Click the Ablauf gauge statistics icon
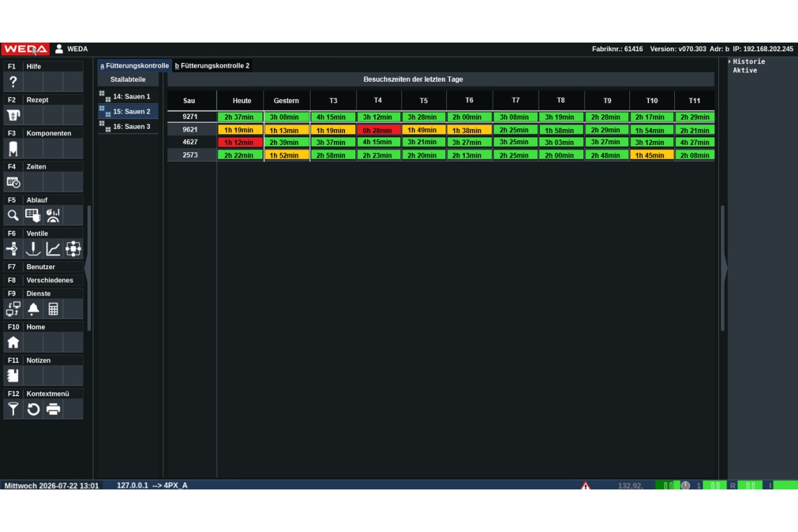Viewport: 798px width, 532px height. 53,215
